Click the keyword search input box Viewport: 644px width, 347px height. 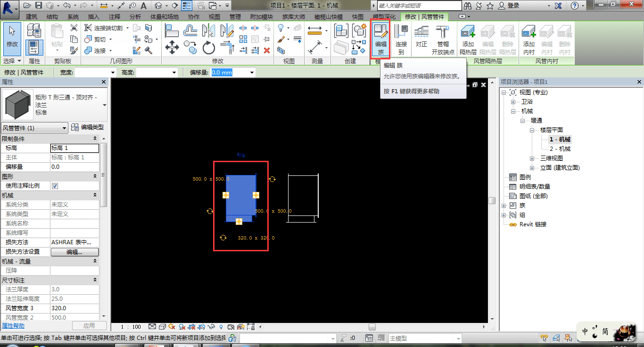(420, 6)
